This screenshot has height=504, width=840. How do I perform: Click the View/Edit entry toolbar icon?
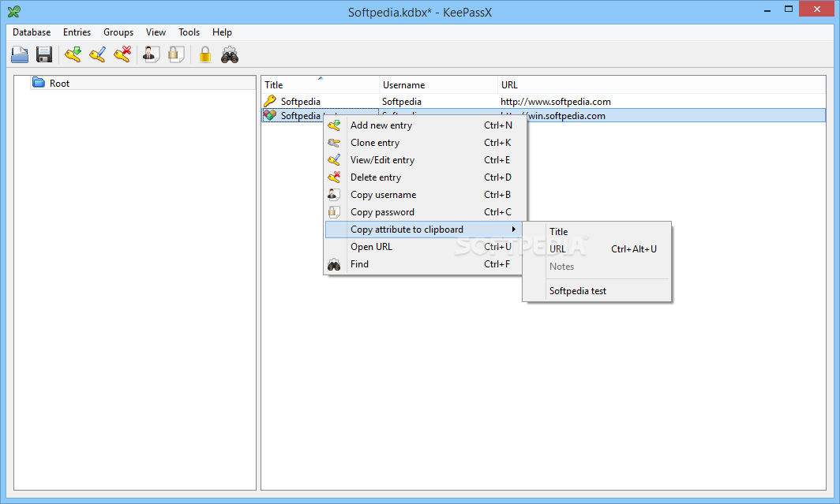[x=98, y=54]
